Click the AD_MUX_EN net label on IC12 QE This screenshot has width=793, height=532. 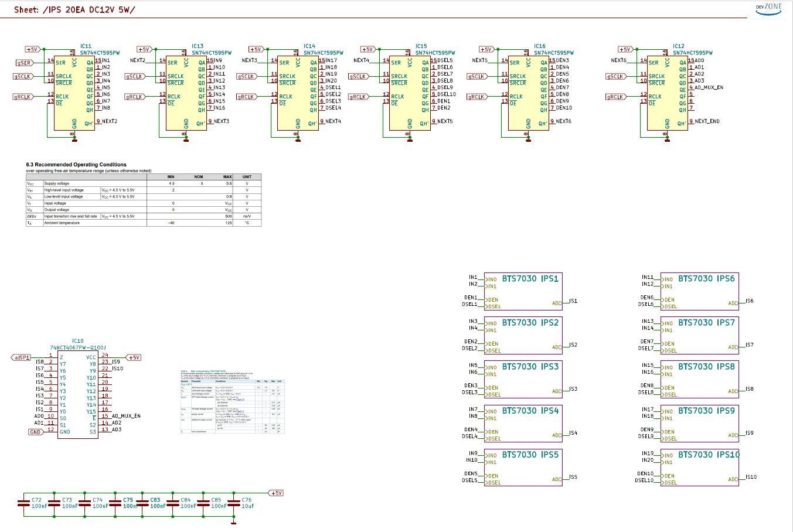pyautogui.click(x=709, y=87)
